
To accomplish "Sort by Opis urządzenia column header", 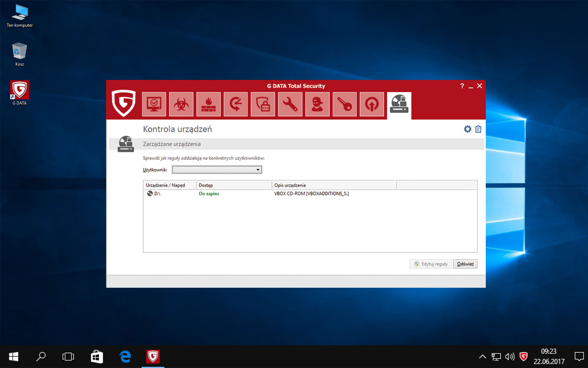I will pos(334,185).
